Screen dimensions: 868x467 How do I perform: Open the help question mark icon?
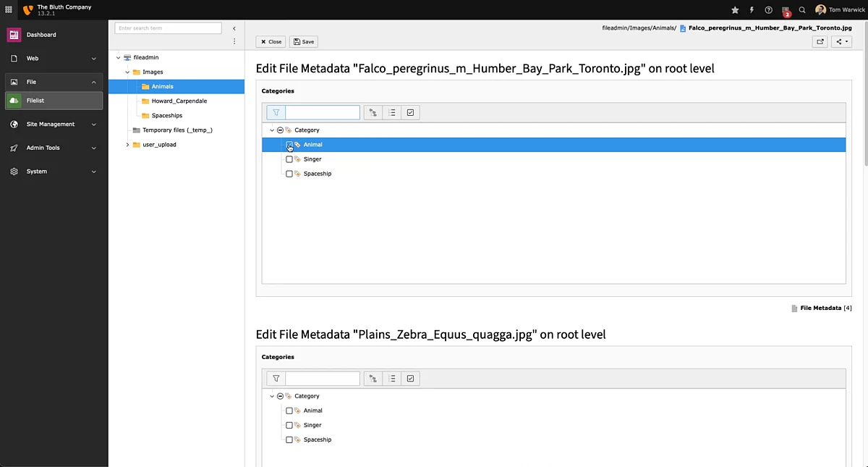click(768, 10)
